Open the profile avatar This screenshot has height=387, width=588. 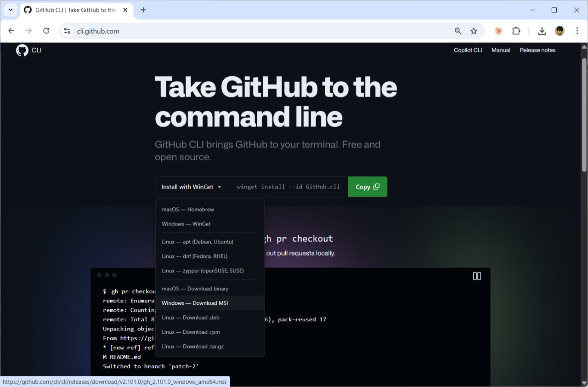[560, 31]
